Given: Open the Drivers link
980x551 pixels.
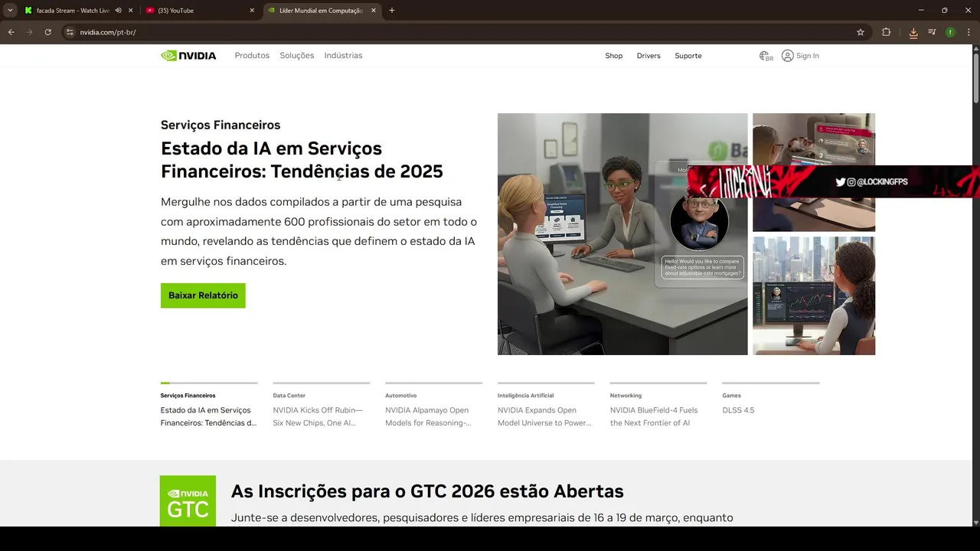Looking at the screenshot, I should click(x=648, y=56).
